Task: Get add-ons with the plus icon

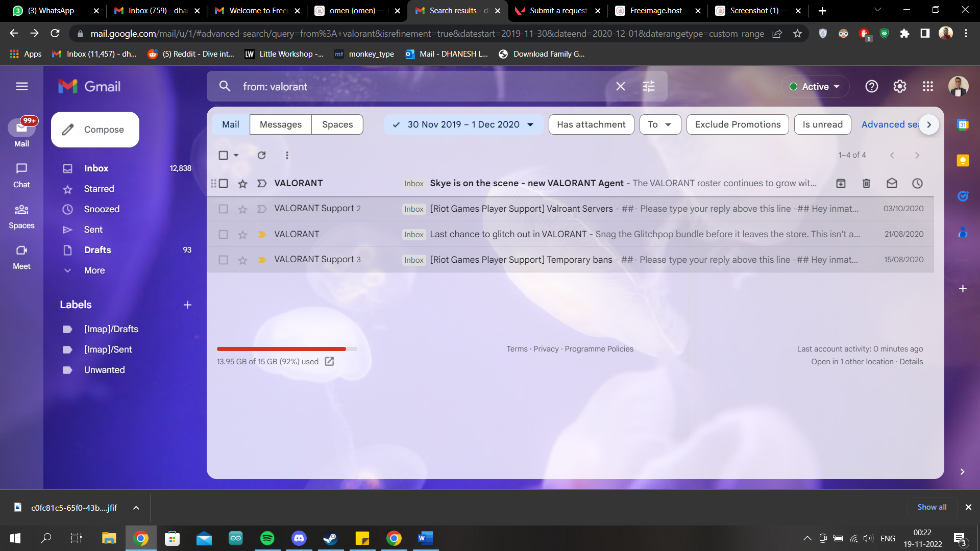Action: point(963,288)
